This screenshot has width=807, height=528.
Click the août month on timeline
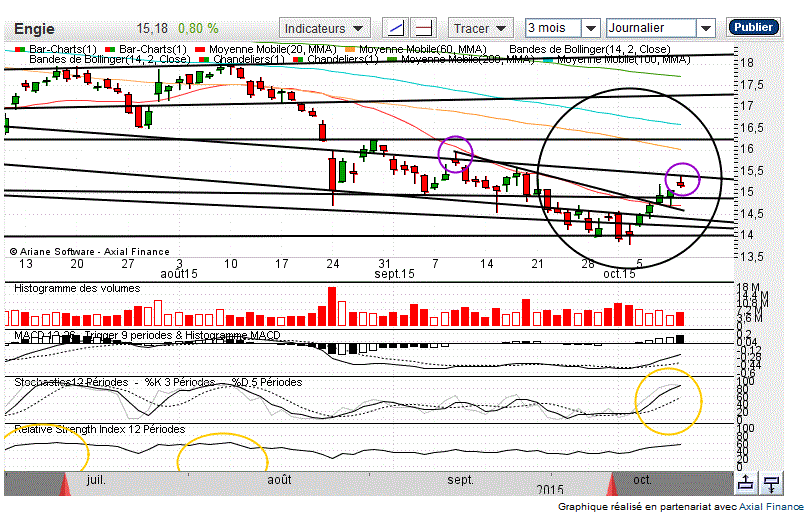pyautogui.click(x=279, y=480)
